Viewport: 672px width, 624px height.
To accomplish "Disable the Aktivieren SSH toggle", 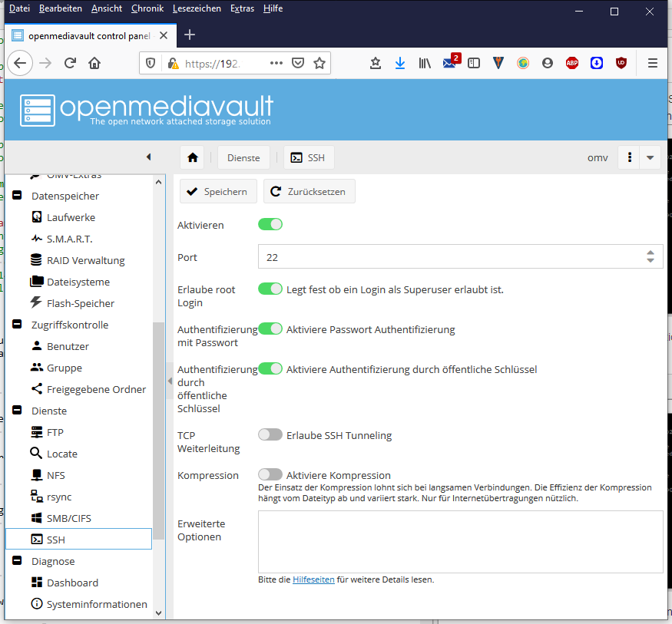I will 270,224.
